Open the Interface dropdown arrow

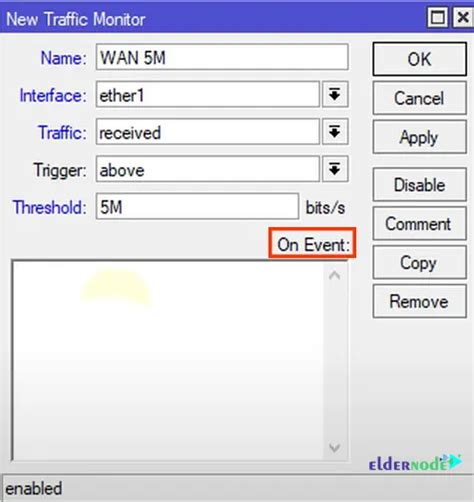pyautogui.click(x=335, y=94)
